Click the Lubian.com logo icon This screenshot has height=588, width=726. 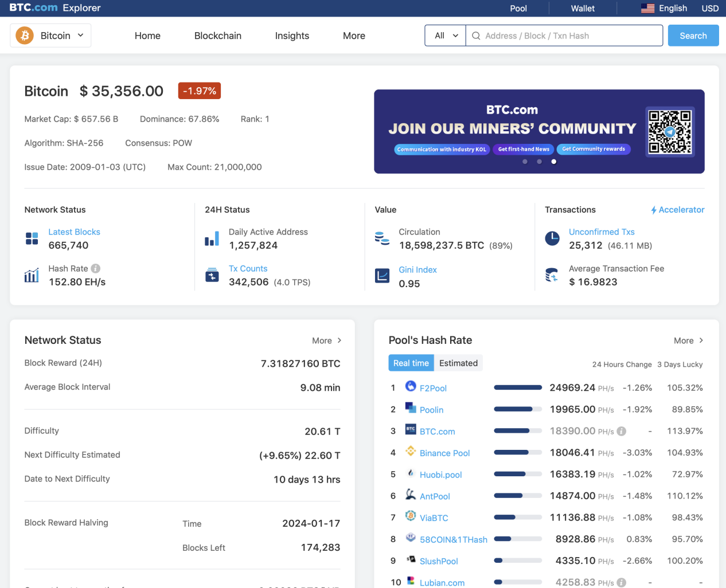pyautogui.click(x=411, y=581)
